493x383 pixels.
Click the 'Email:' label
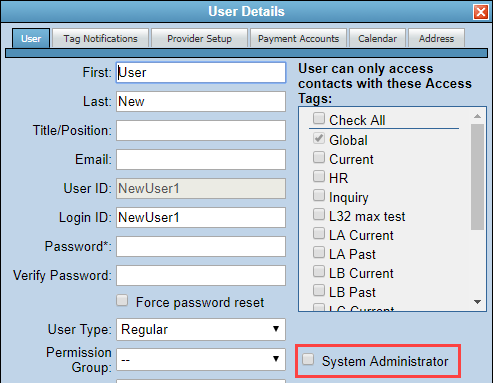[93, 159]
